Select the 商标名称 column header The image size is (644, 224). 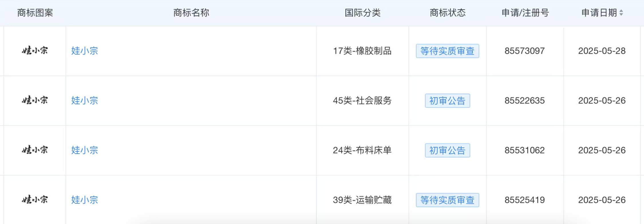[x=191, y=13]
